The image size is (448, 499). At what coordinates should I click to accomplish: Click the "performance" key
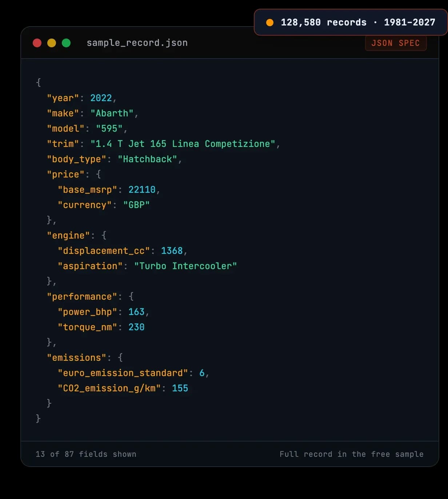(x=82, y=297)
